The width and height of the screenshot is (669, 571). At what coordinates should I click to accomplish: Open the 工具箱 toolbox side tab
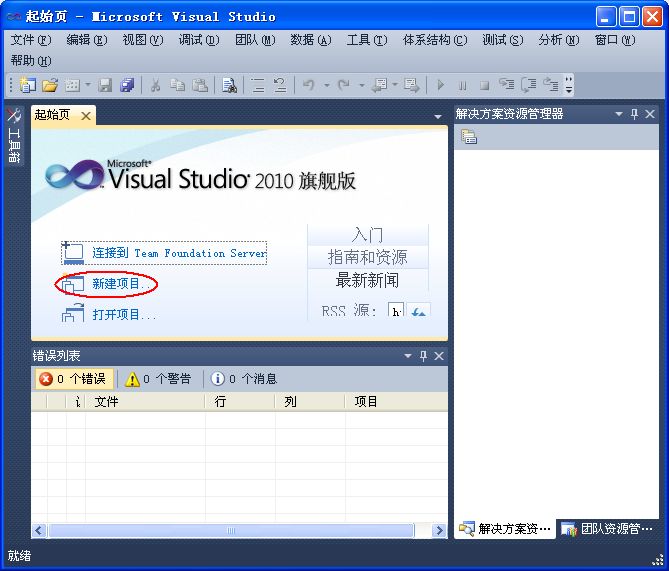(x=14, y=135)
